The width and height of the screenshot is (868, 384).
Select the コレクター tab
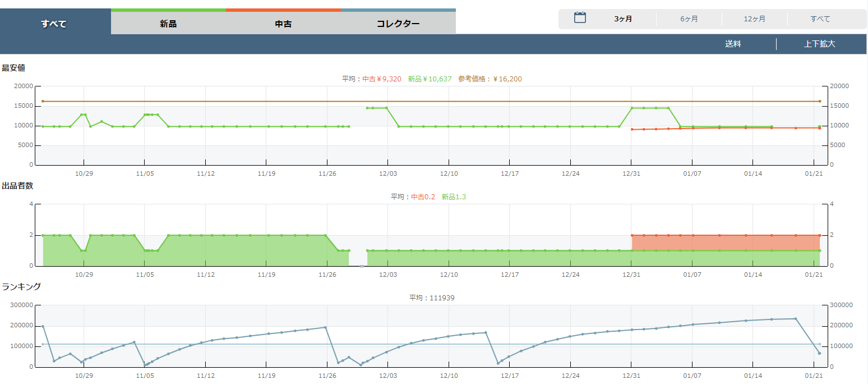coord(398,24)
